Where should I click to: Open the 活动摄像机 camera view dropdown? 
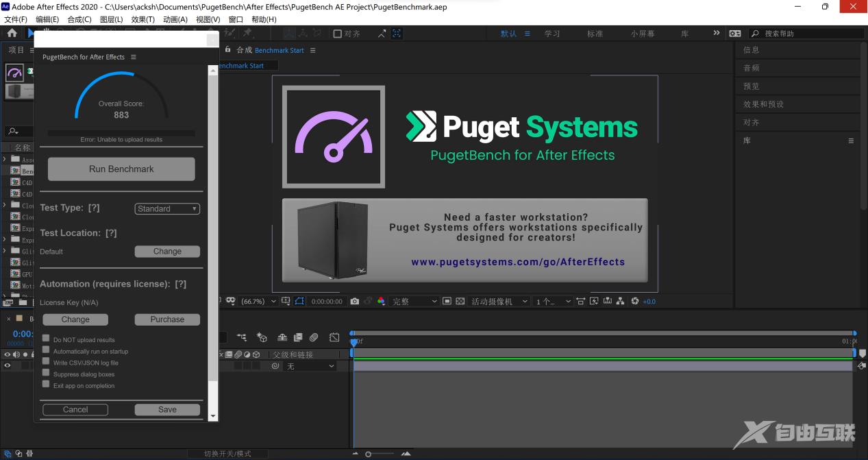pos(499,301)
